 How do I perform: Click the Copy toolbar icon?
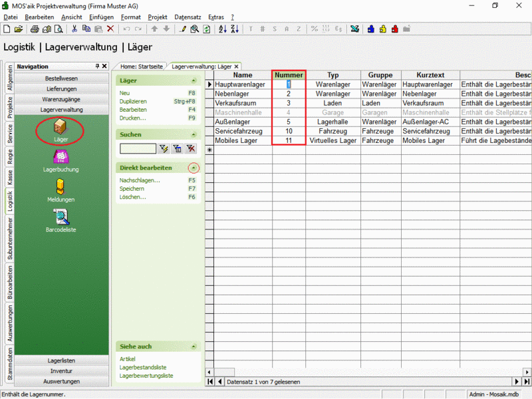(86, 29)
